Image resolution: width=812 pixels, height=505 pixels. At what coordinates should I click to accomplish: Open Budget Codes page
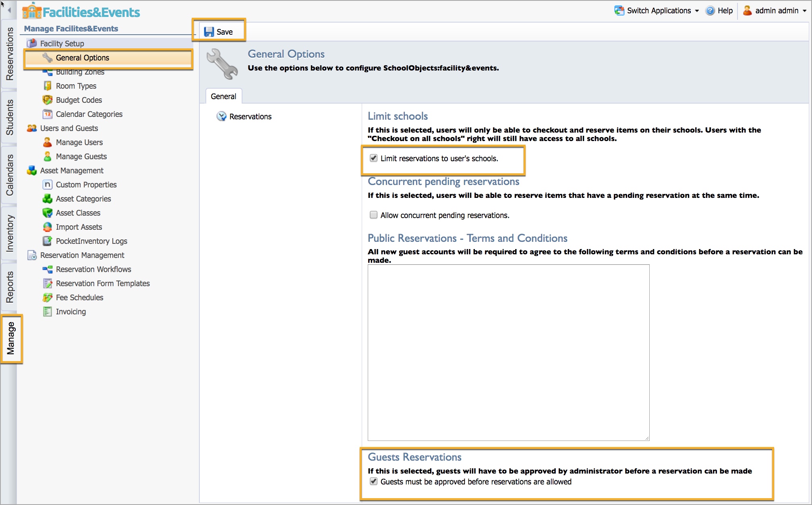[79, 100]
